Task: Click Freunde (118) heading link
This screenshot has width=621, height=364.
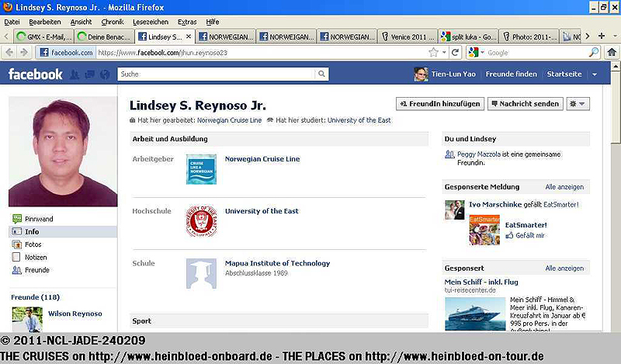Action: [x=35, y=297]
